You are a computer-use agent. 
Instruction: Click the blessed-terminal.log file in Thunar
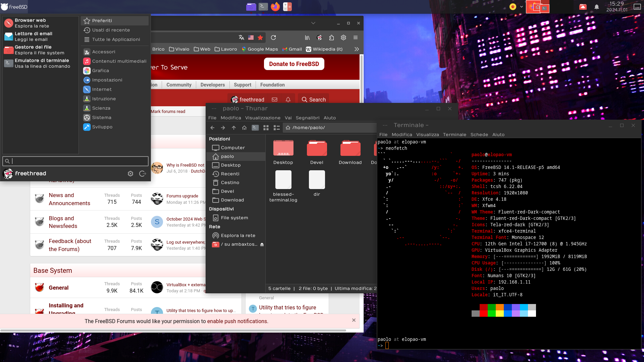tap(283, 184)
